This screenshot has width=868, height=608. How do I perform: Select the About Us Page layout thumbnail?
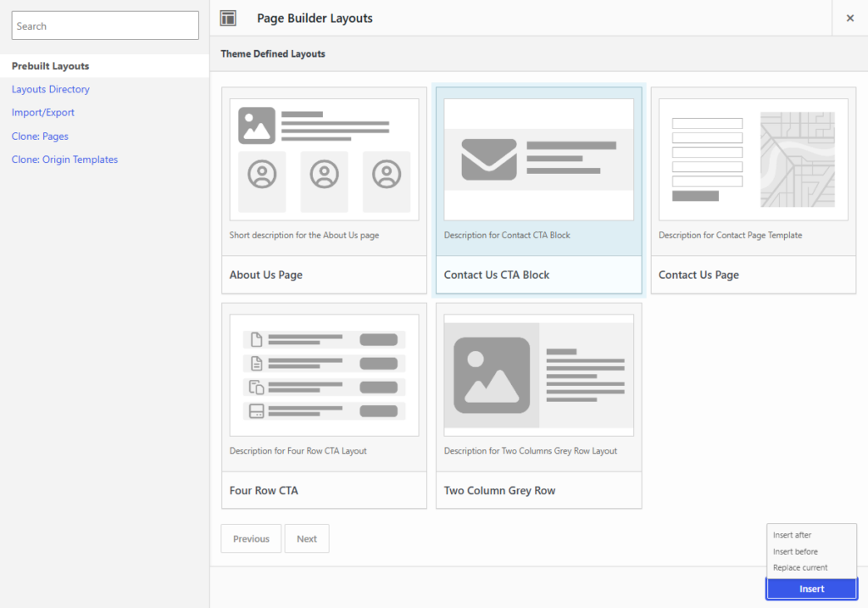[x=325, y=159]
